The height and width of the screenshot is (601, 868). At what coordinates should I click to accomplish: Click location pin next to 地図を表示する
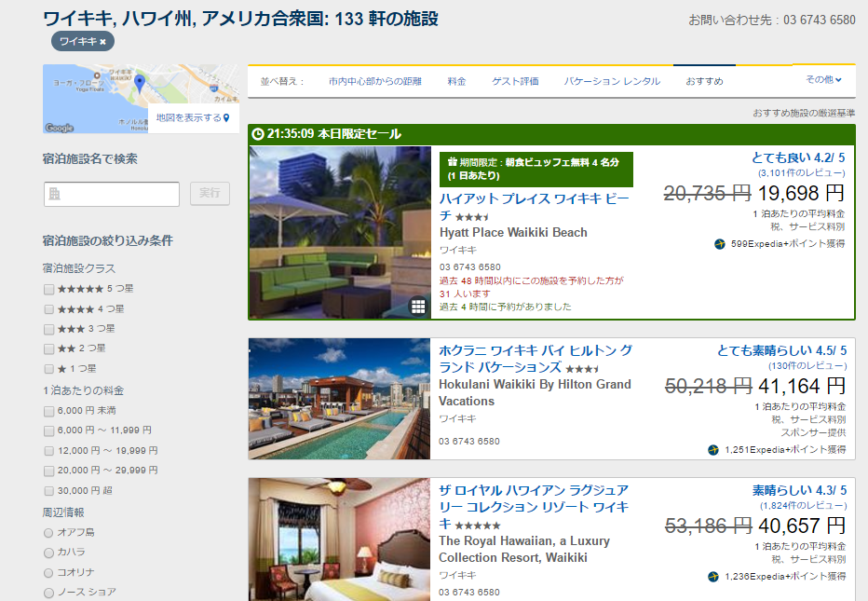226,118
